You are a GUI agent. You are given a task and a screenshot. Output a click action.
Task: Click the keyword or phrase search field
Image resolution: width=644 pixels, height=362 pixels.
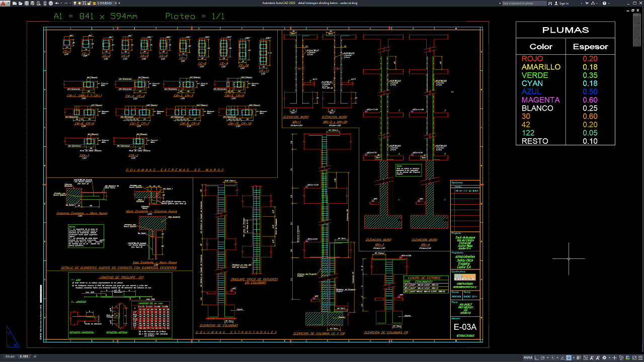pos(524,3)
